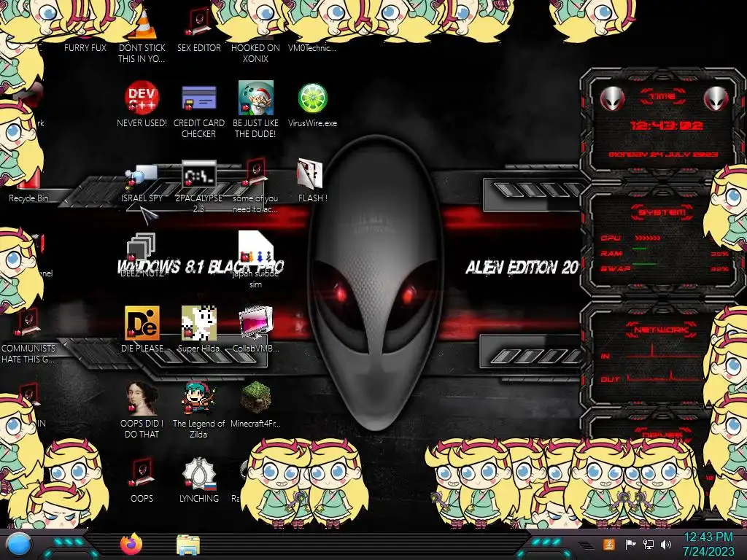Open the OOPS Alienware shortcut

[142, 472]
